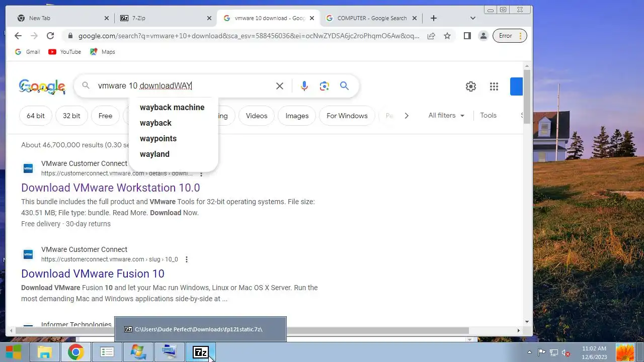Apply the 64 bit filter chip
The height and width of the screenshot is (362, 644).
click(36, 116)
